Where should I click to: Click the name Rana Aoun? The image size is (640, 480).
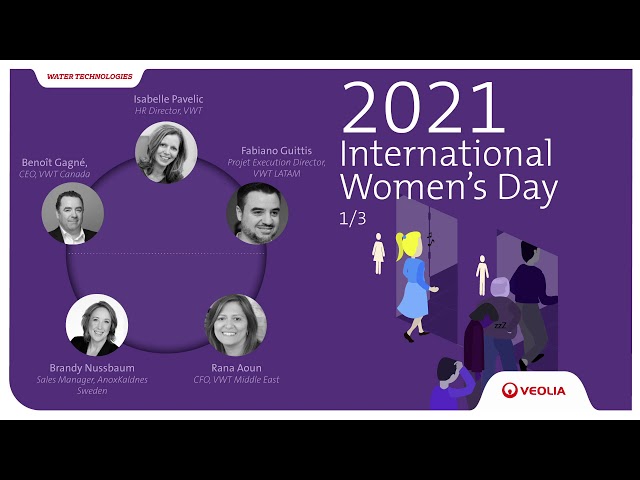pos(236,368)
